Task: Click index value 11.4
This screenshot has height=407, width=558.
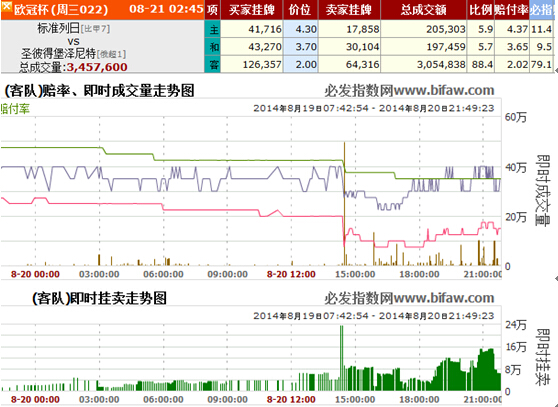Action: tap(542, 29)
